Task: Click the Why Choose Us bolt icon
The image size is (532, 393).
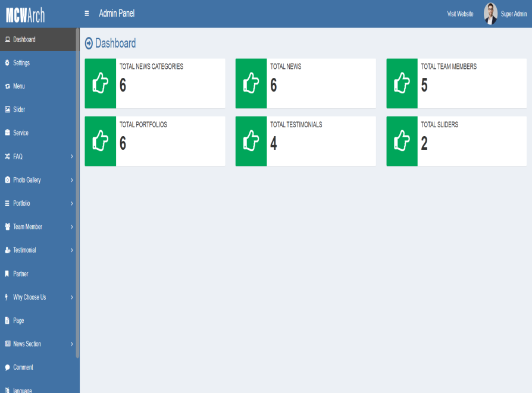Action: click(x=7, y=297)
